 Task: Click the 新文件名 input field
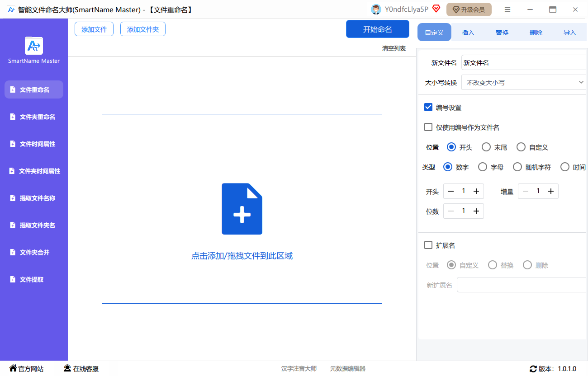523,63
